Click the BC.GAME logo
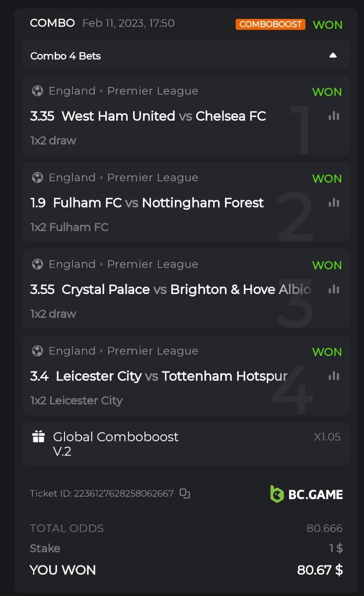 pos(306,494)
